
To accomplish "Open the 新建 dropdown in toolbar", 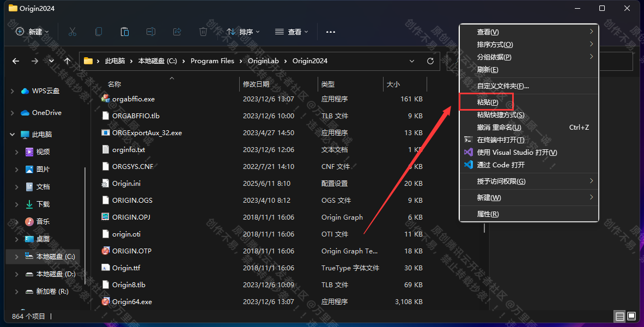I will (x=33, y=32).
